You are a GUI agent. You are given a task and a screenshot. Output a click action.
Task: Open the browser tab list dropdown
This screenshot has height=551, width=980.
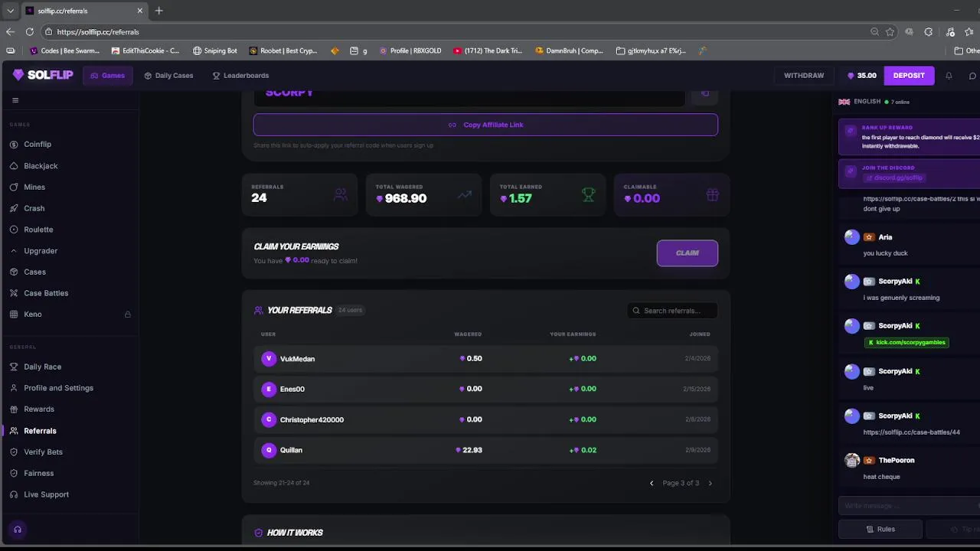click(x=10, y=11)
